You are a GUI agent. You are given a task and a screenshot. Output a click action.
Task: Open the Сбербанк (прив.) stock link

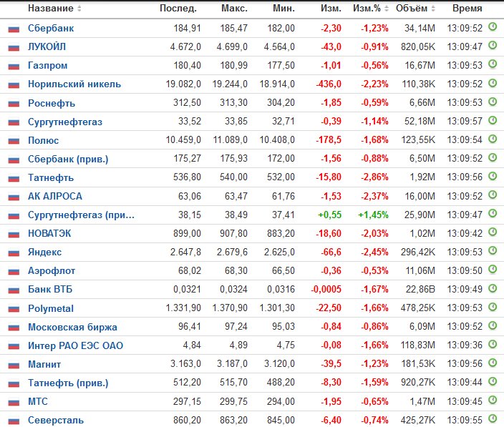click(x=68, y=159)
